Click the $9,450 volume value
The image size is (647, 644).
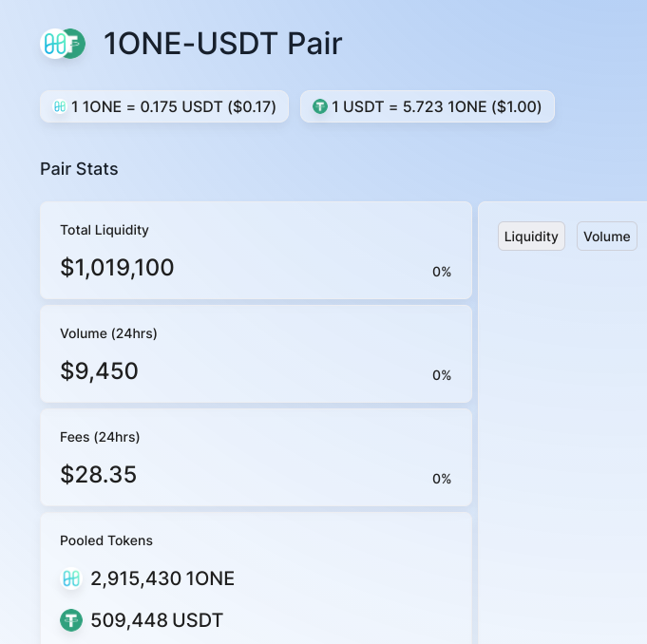pyautogui.click(x=99, y=370)
